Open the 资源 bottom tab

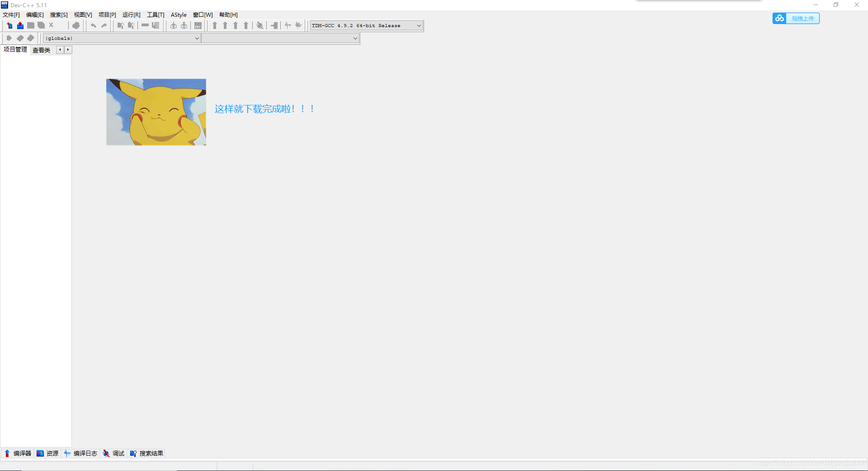pyautogui.click(x=47, y=453)
